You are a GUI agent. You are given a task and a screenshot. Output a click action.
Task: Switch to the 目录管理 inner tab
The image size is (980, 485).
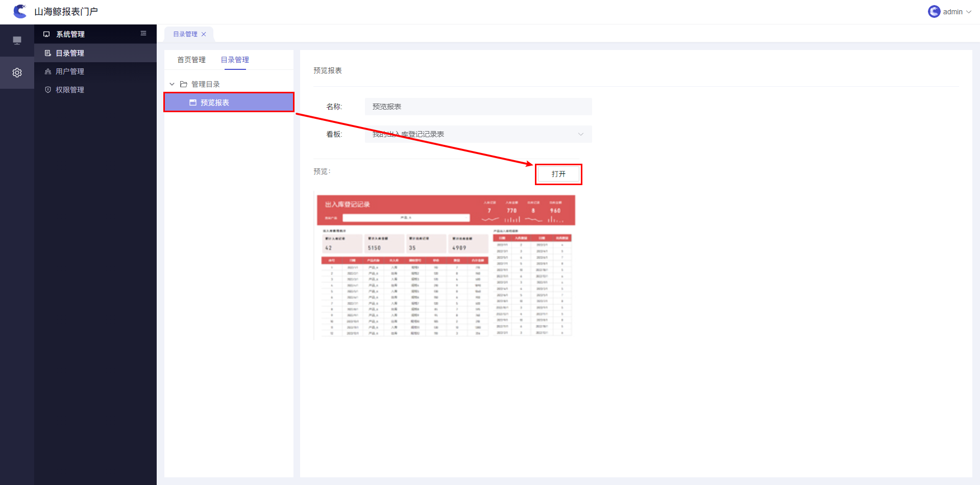(235, 60)
